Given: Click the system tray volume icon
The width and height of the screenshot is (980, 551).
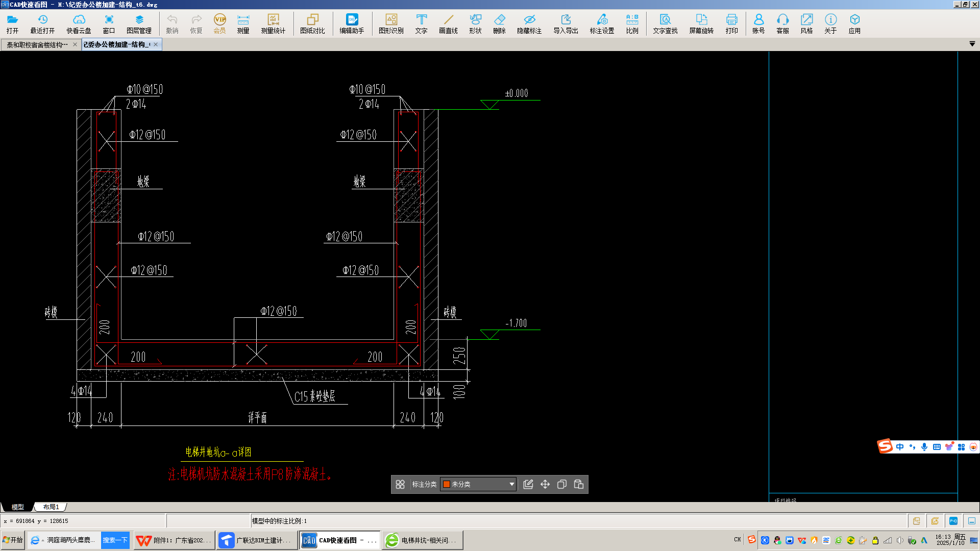Looking at the screenshot, I should tap(900, 540).
